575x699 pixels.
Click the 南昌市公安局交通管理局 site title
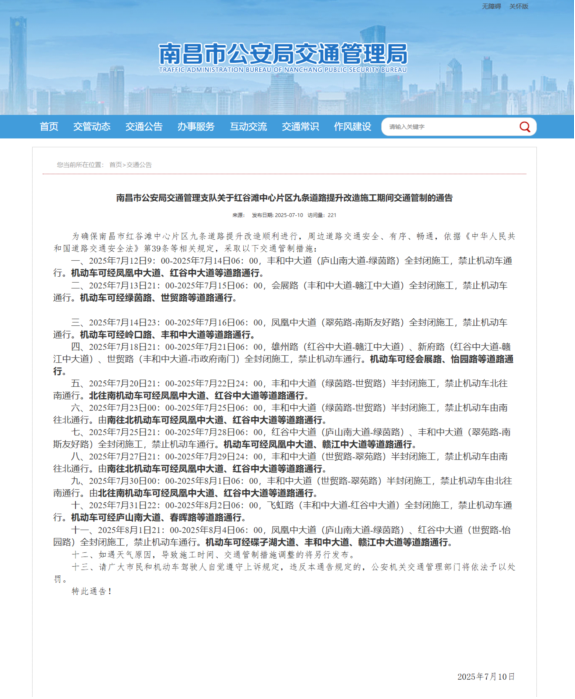click(283, 53)
